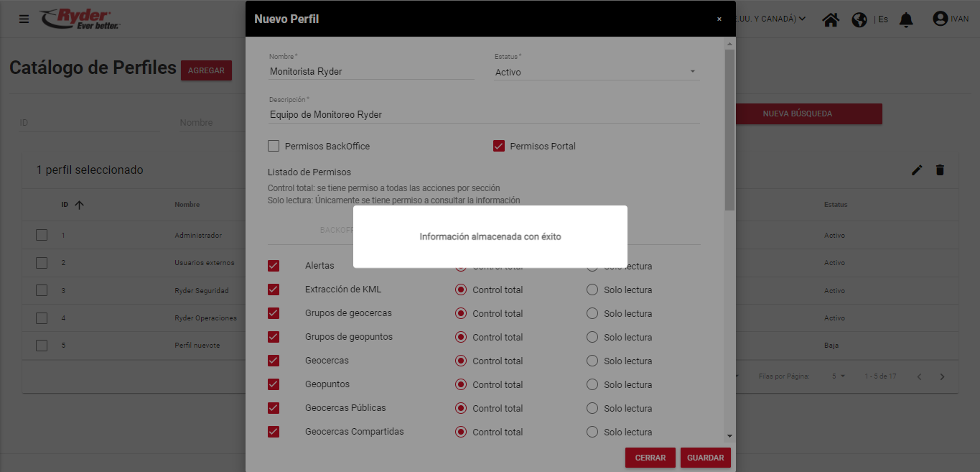Screen dimensions: 980x472
Task: Click the GUARDAR button
Action: tap(705, 458)
